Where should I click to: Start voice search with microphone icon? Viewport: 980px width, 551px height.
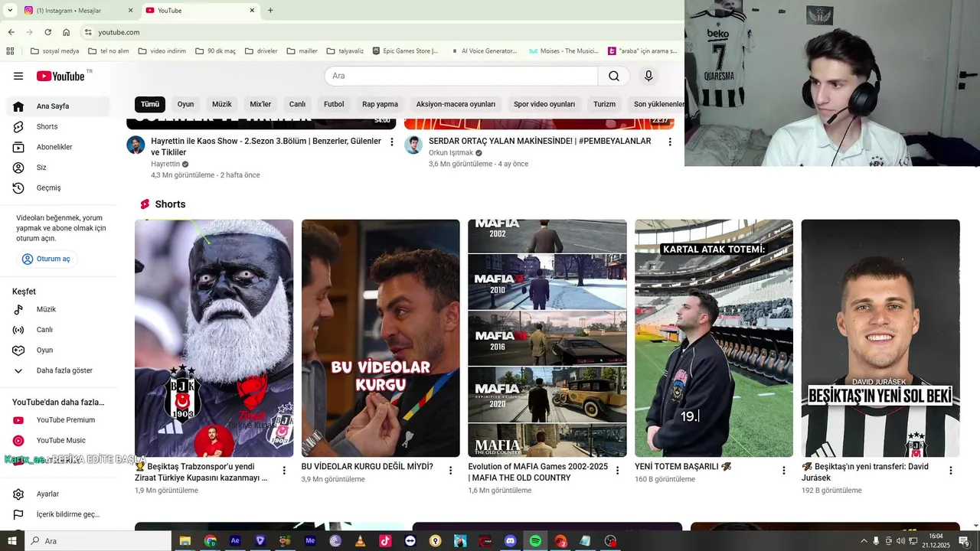648,76
